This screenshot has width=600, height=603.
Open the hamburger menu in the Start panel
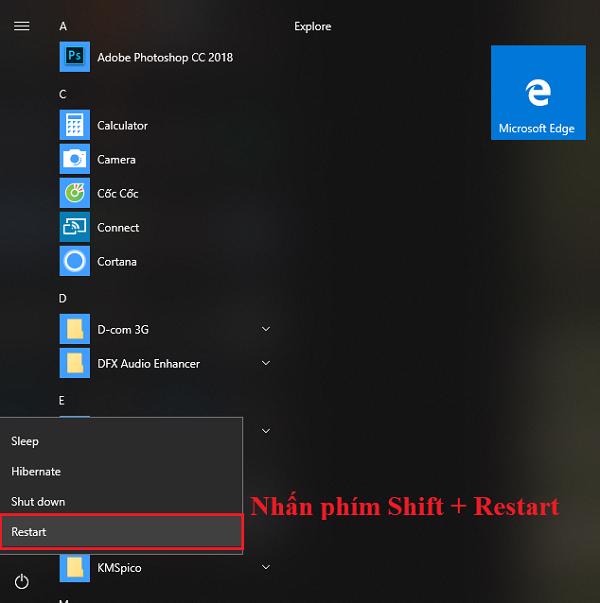click(22, 26)
